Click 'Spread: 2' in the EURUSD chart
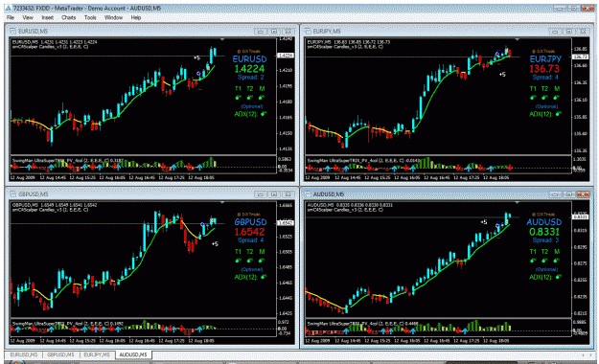Screen dimensions: 599x364 250,78
